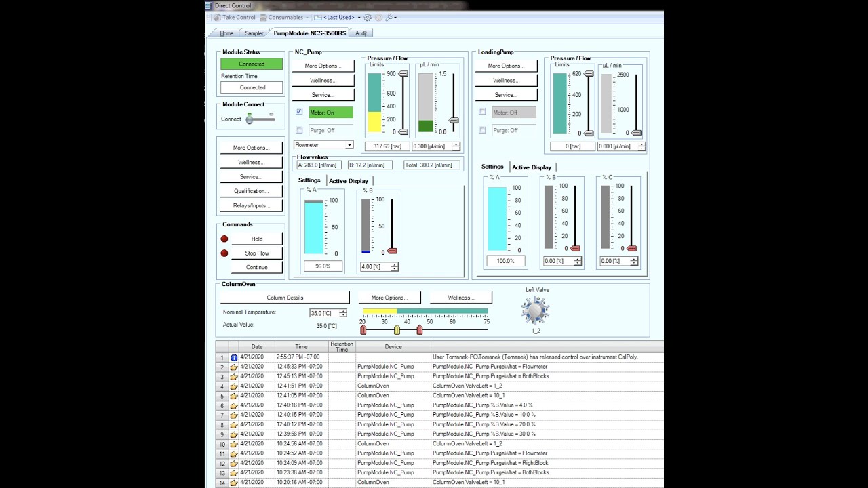Adjust NC_Pump %B value spinner

click(395, 267)
